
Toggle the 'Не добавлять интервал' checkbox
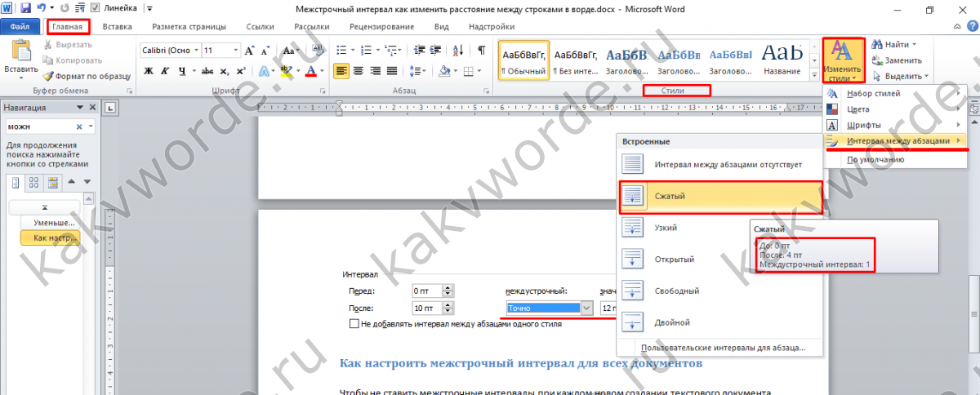[354, 324]
